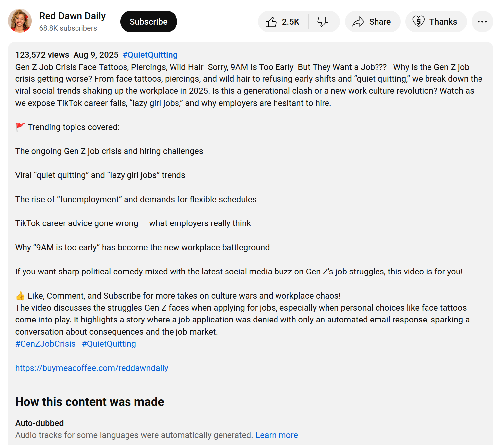This screenshot has height=445, width=504.
Task: Click the #QuietQuitting hashtag beside the date
Action: point(150,55)
